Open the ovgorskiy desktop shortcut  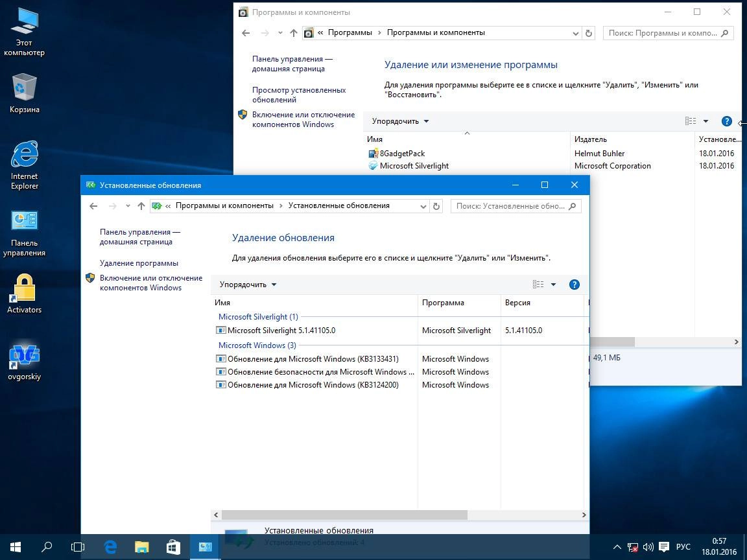click(24, 362)
